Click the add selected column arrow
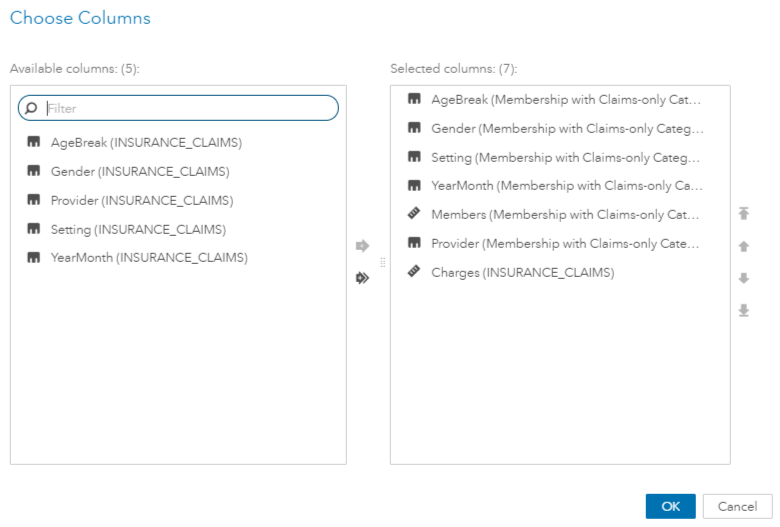 [x=362, y=245]
